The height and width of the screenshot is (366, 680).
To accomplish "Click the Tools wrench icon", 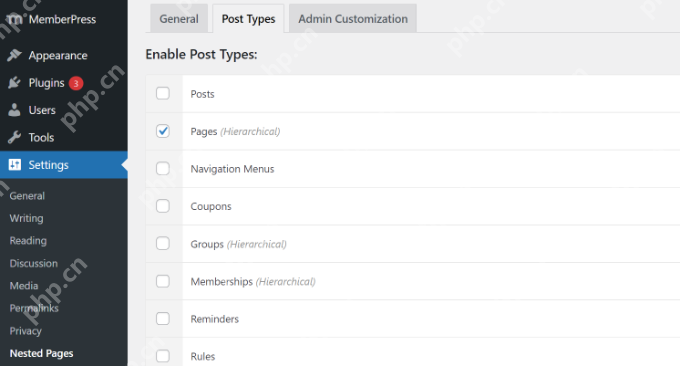I will click(14, 137).
